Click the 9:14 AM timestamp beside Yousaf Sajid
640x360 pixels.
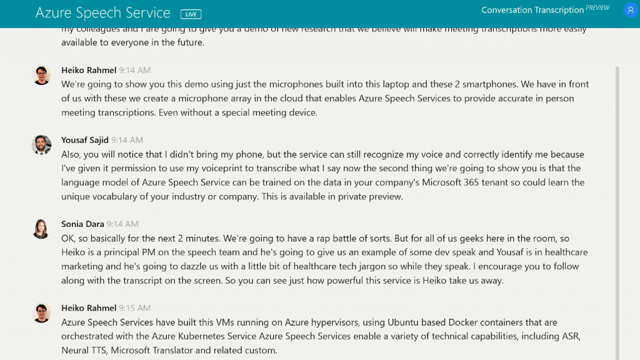click(127, 140)
